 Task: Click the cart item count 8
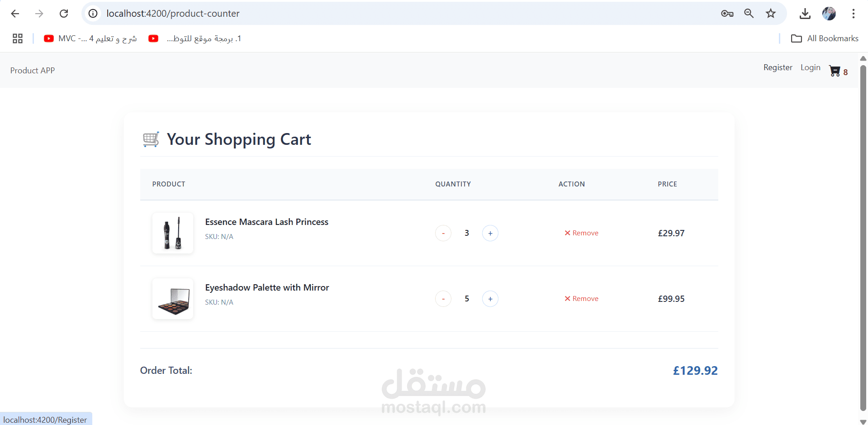845,72
